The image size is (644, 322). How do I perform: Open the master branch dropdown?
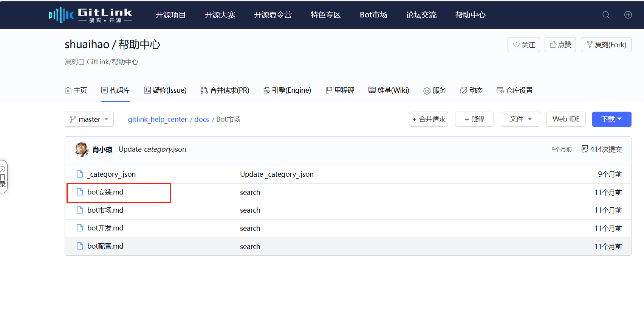pos(89,119)
